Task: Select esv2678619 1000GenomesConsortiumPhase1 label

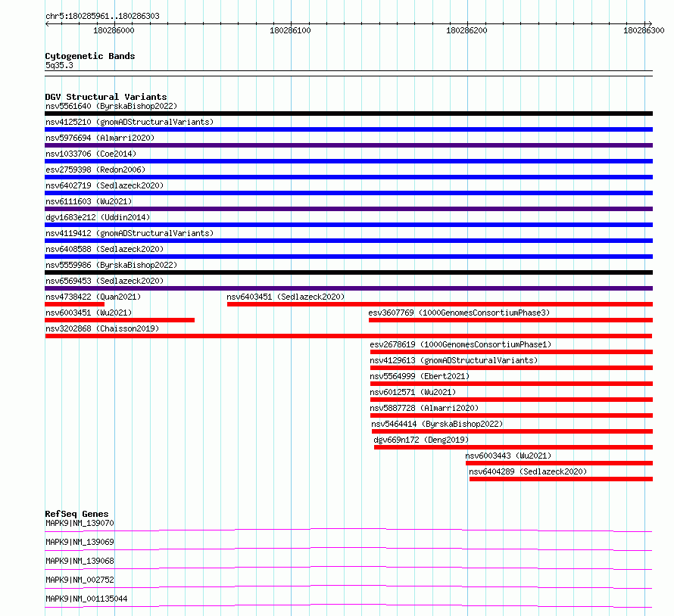Action: pyautogui.click(x=460, y=344)
